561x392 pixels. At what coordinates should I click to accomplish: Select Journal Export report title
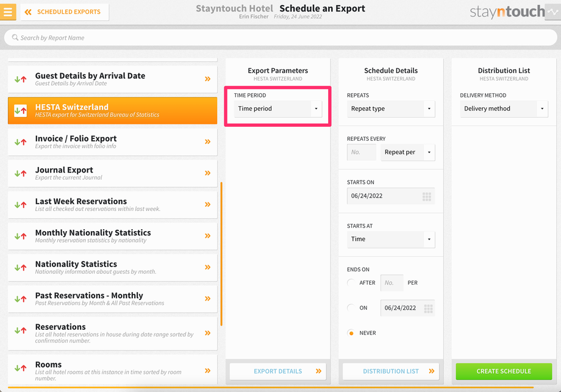[64, 170]
